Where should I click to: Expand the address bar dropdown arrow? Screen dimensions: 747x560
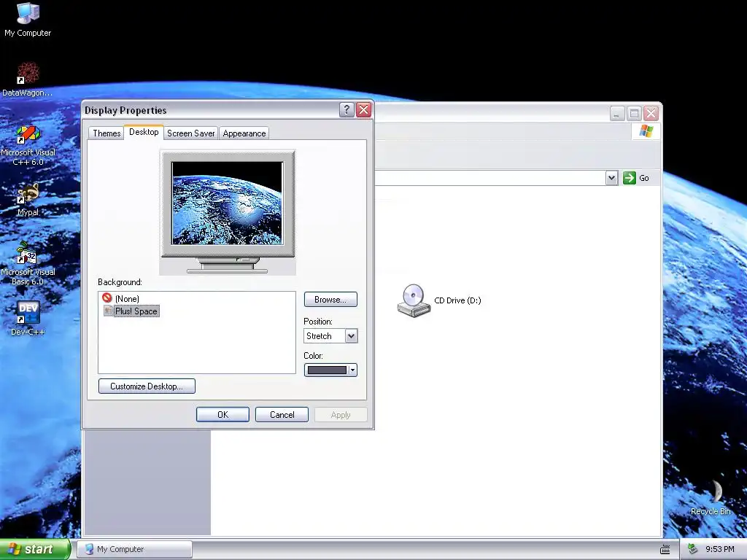pyautogui.click(x=612, y=178)
